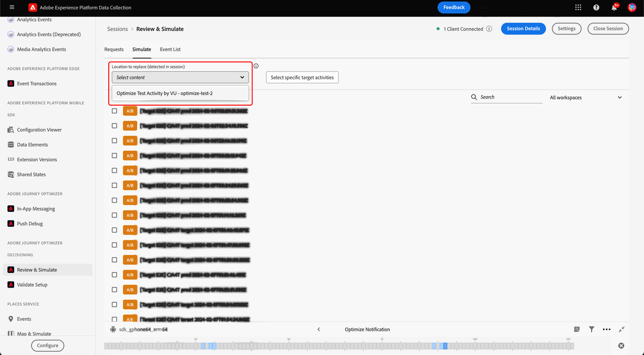
Task: Switch to the Requests tab
Action: [x=114, y=49]
